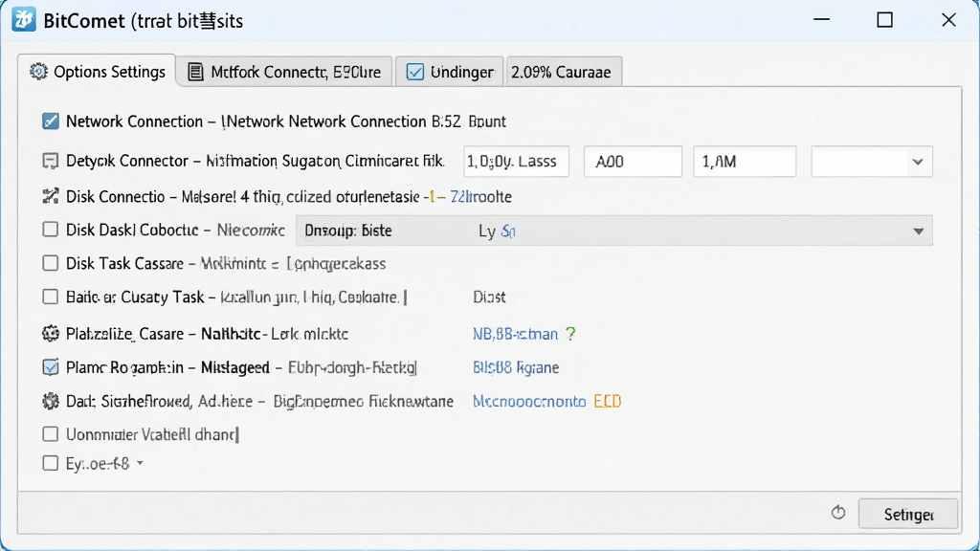Viewport: 980px width, 551px height.
Task: Click the A00 input field
Action: [x=633, y=162]
